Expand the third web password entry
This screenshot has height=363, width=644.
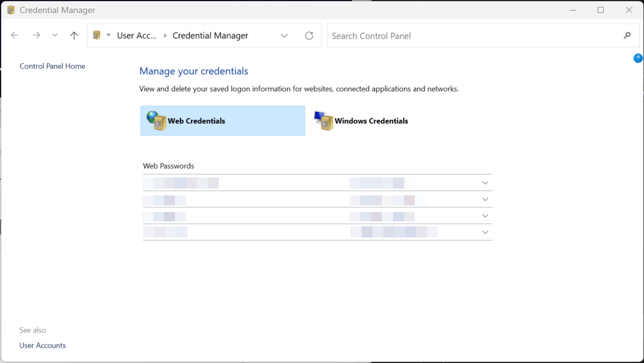tap(485, 216)
